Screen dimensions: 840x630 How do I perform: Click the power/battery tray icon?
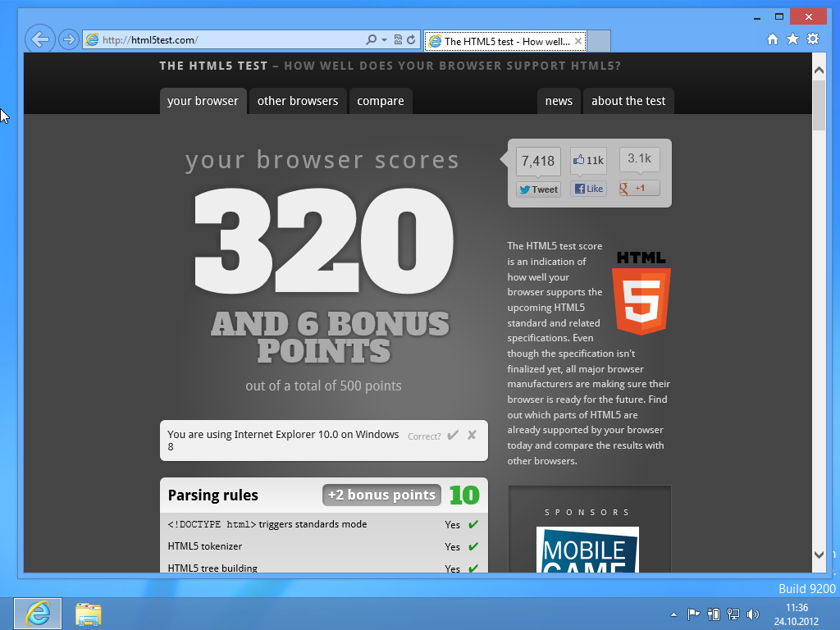click(x=713, y=614)
